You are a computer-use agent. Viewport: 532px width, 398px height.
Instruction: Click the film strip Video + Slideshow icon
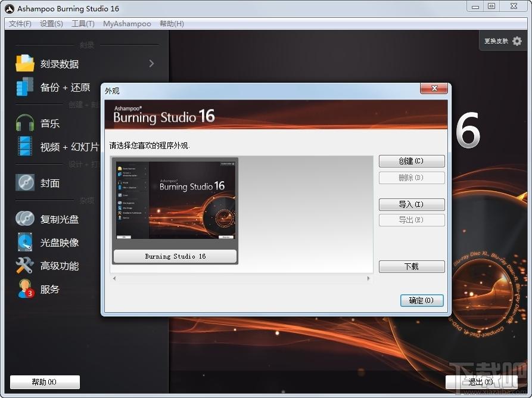point(25,146)
